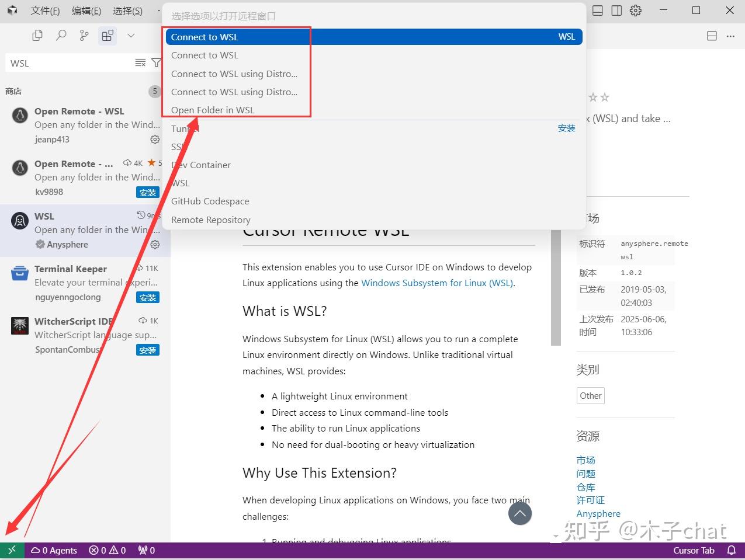Open the 问题 resource link
This screenshot has height=560, width=745.
coord(585,474)
